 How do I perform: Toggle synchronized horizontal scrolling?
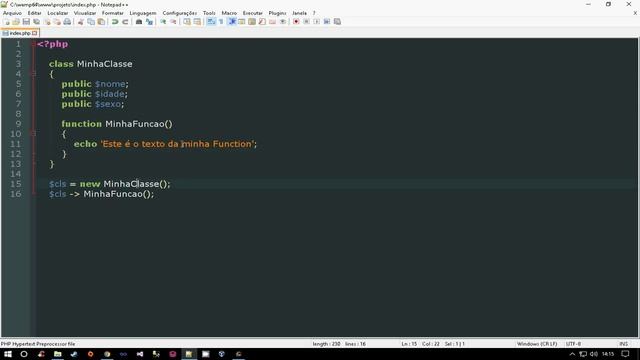[x=197, y=22]
